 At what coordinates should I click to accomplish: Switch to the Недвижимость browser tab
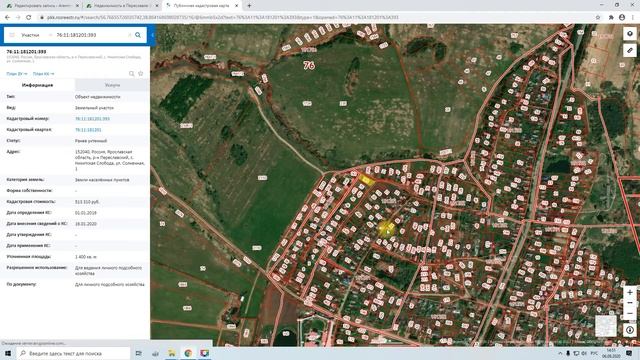tap(122, 6)
